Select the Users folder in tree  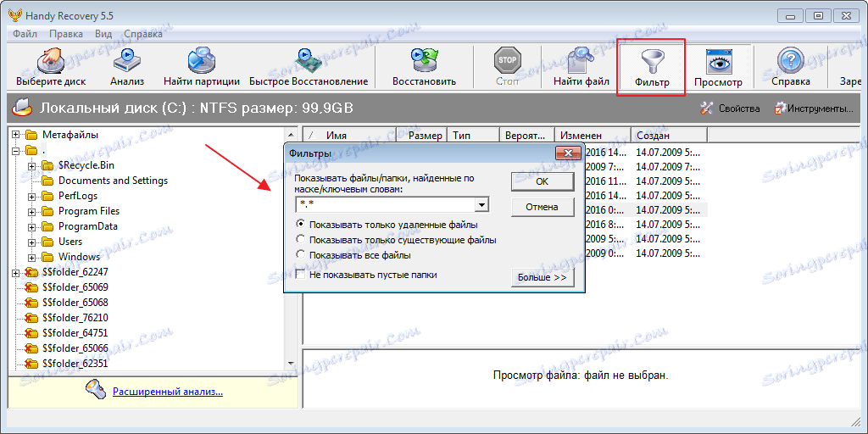pyautogui.click(x=70, y=242)
